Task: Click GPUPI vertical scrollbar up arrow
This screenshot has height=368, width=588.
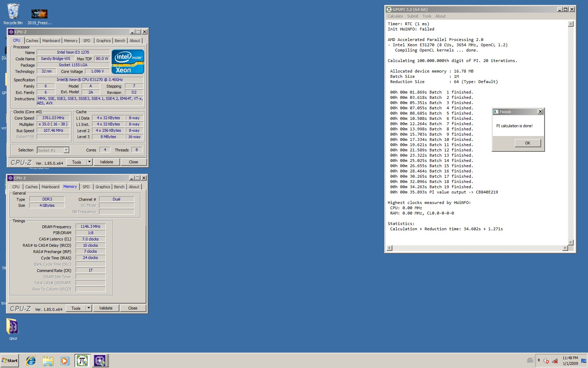Action: tap(570, 24)
